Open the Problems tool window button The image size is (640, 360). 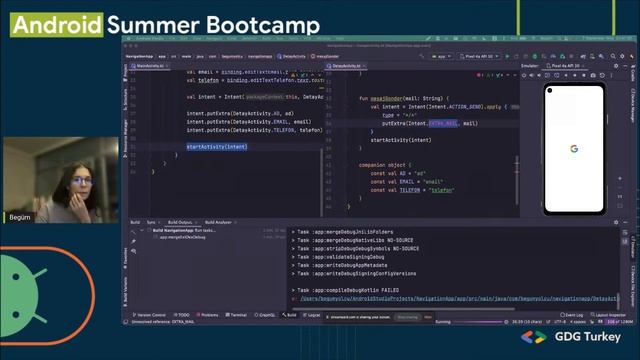tap(207, 315)
